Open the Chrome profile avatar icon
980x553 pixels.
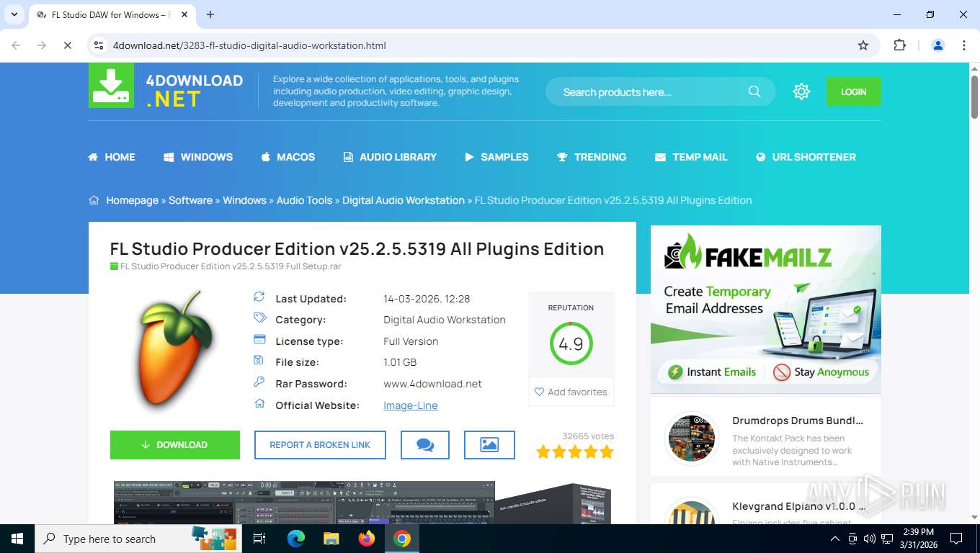pyautogui.click(x=938, y=45)
